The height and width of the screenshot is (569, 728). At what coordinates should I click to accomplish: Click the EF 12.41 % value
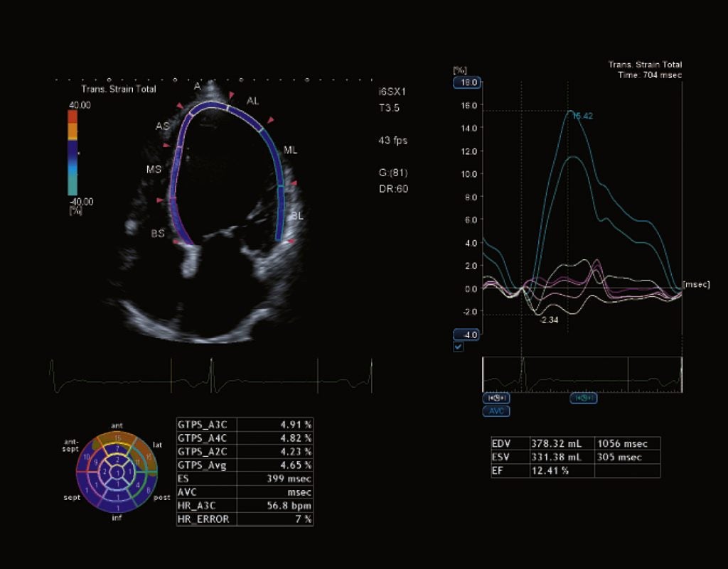click(x=550, y=471)
